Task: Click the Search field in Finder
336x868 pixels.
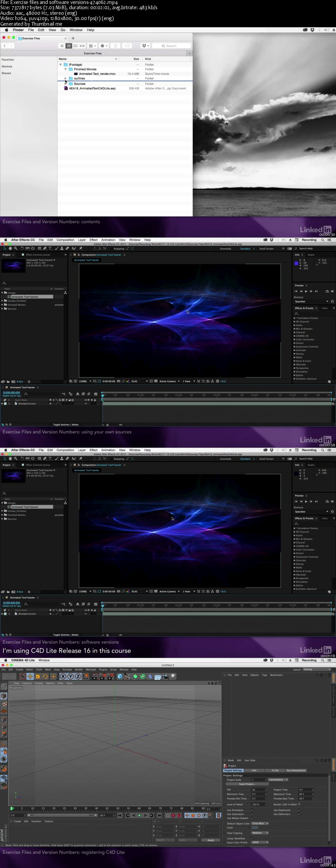Action: [x=171, y=46]
